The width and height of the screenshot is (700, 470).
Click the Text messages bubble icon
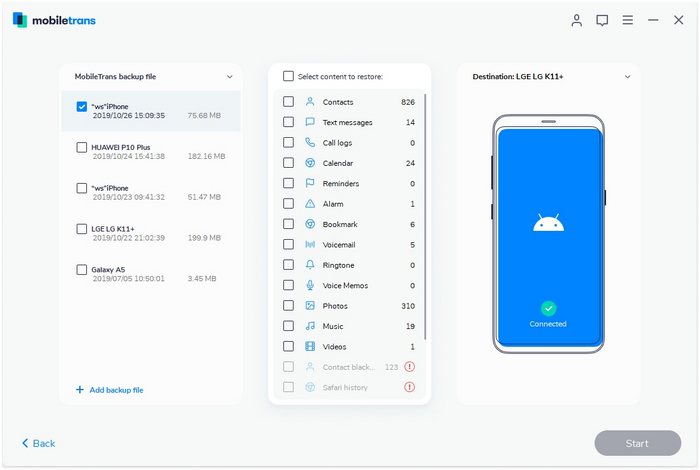click(310, 122)
